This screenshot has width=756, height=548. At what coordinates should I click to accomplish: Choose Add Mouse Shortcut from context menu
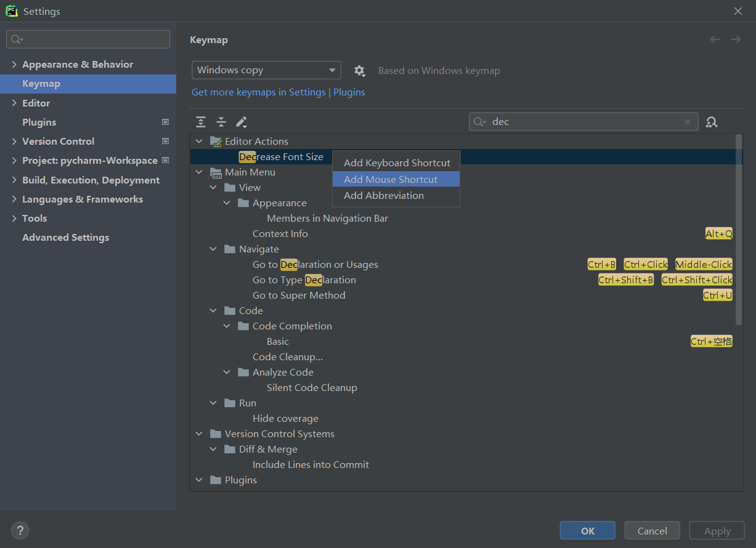[x=396, y=179]
